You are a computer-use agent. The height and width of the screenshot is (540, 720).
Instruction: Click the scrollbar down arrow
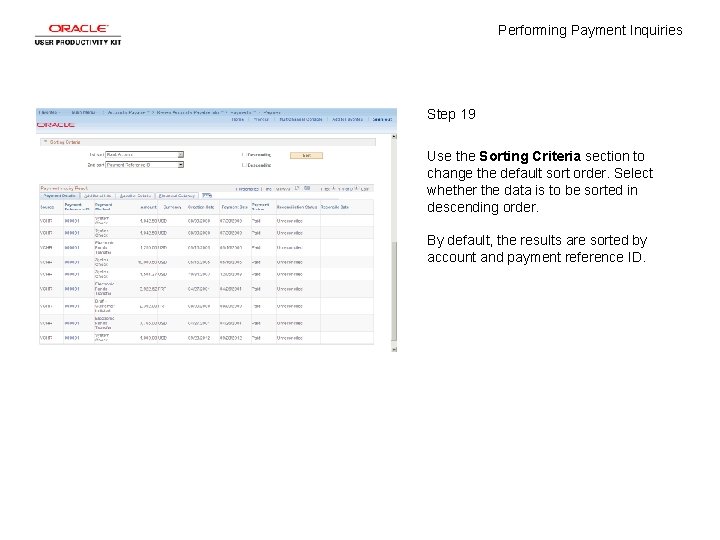click(394, 349)
